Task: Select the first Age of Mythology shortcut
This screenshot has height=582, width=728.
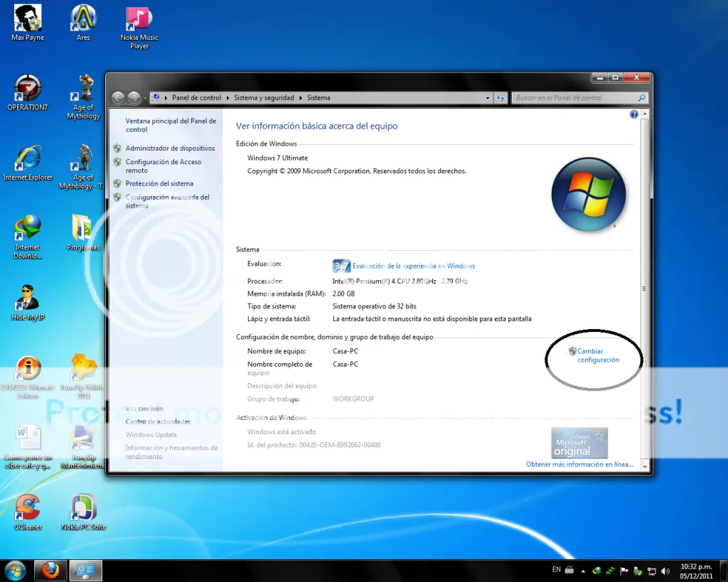Action: (x=84, y=97)
